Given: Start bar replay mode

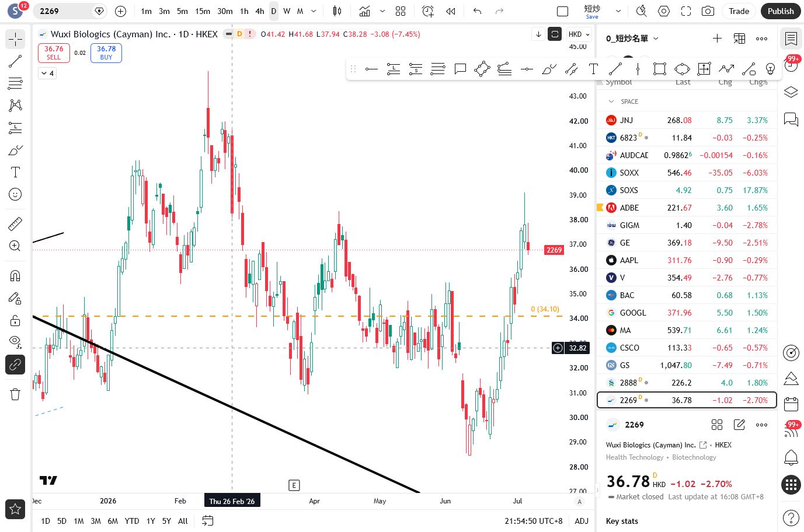Looking at the screenshot, I should pos(451,11).
